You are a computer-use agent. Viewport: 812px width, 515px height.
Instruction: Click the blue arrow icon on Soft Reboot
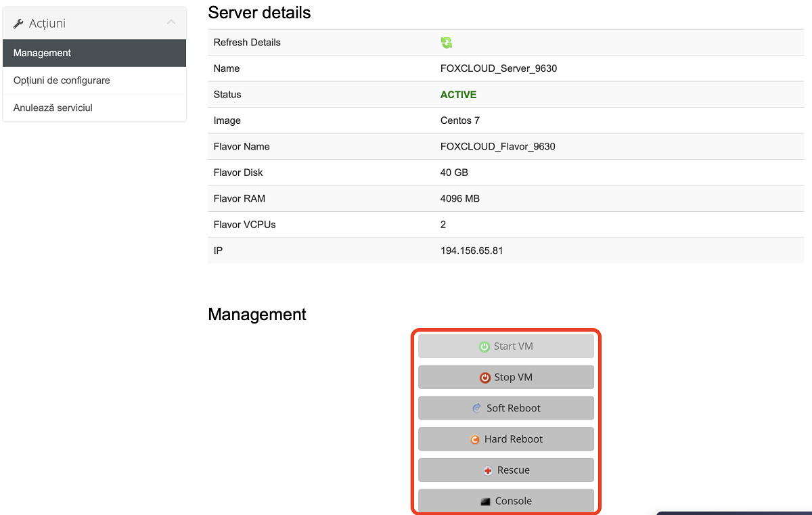pyautogui.click(x=477, y=408)
